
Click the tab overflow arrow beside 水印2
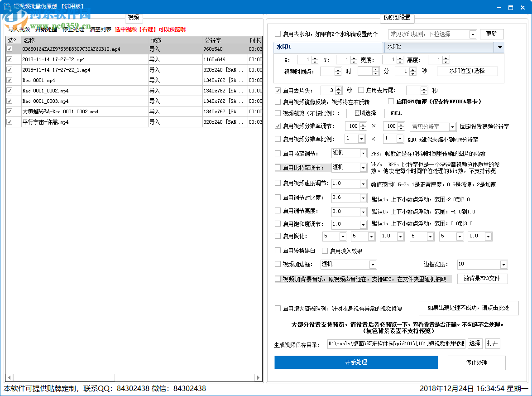coord(500,47)
